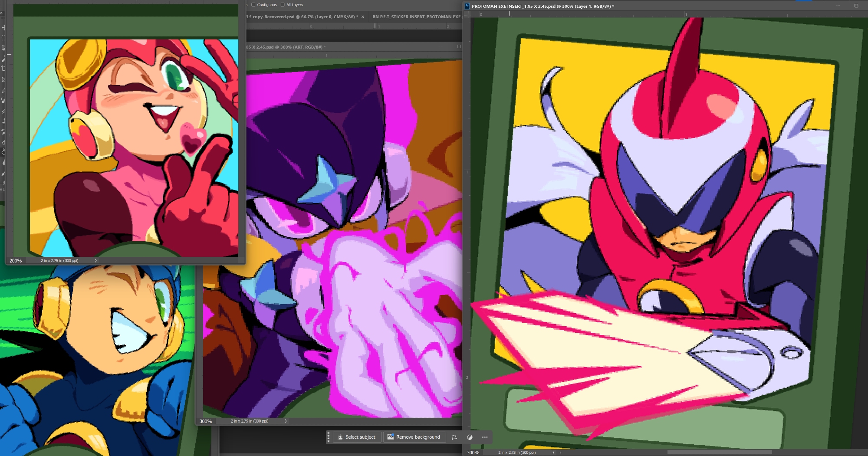Select the Move tool
This screenshot has width=868, height=456.
3,27
